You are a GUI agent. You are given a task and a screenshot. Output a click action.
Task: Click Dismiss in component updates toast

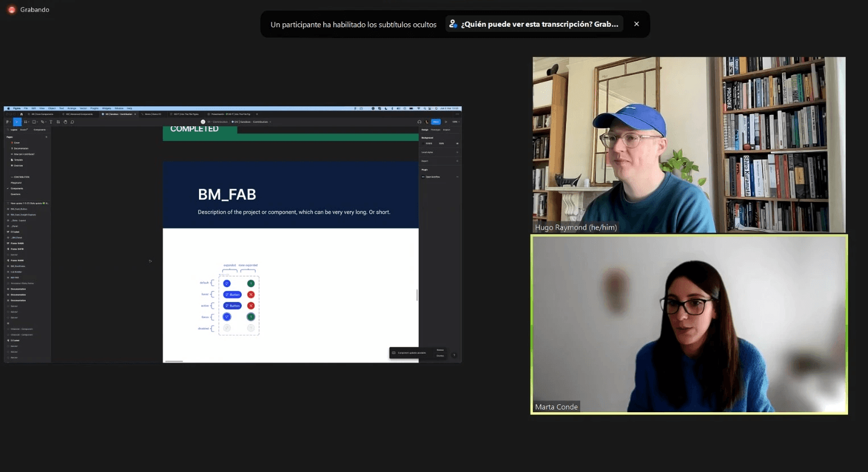click(440, 356)
